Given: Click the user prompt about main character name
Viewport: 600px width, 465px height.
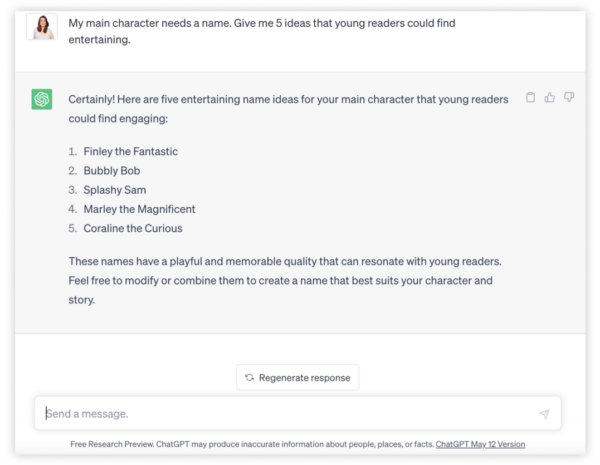Looking at the screenshot, I should [x=262, y=31].
